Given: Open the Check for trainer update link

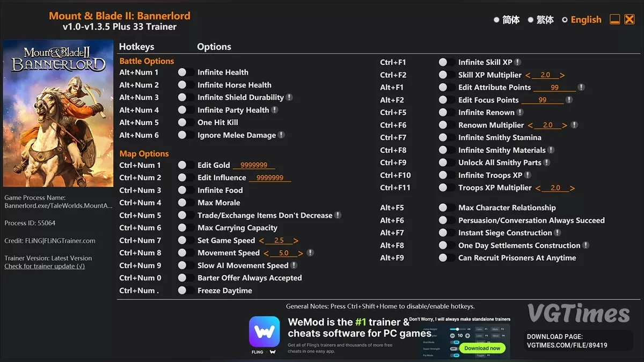Looking at the screenshot, I should (x=45, y=266).
